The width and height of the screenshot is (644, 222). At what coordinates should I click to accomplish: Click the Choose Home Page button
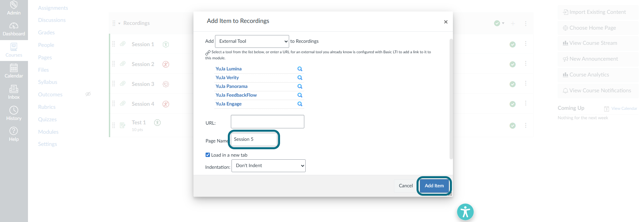pos(598,28)
